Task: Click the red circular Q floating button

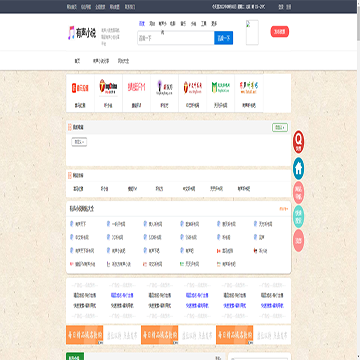Action: tap(298, 142)
